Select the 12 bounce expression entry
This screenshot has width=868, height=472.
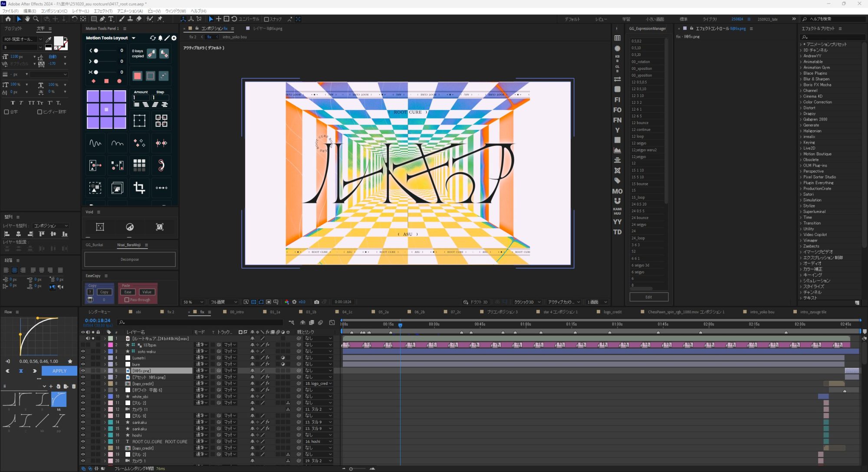(640, 123)
